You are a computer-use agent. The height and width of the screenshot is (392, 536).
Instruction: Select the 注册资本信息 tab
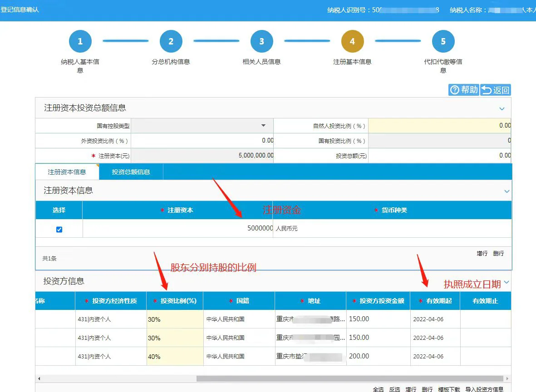pos(67,172)
